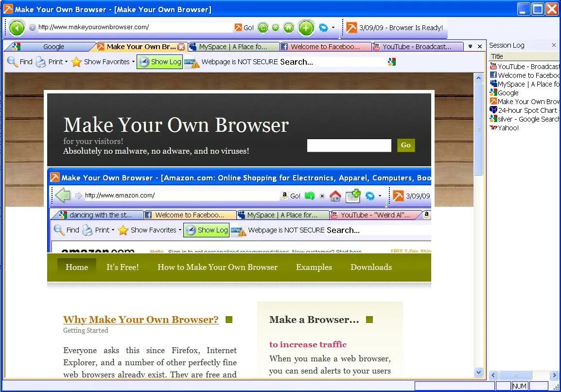The width and height of the screenshot is (561, 392).
Task: Click the Title column header in Session Log
Action: 524,56
